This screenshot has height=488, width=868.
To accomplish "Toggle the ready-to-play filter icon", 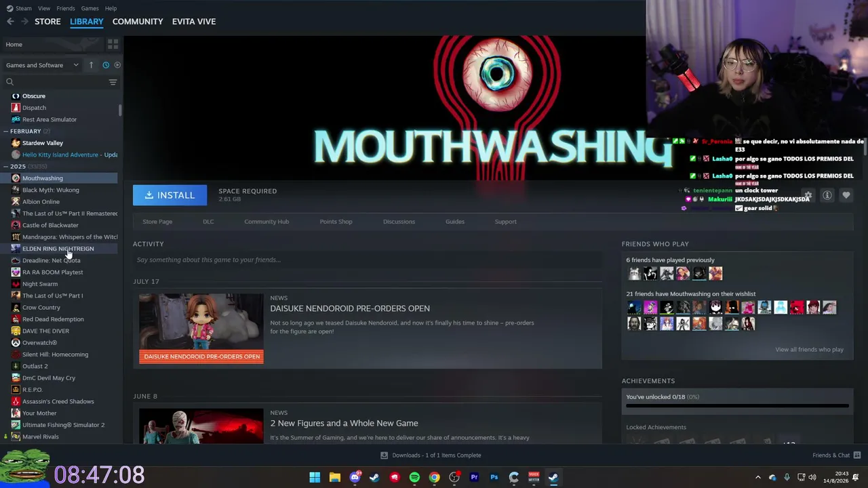I will 117,65.
